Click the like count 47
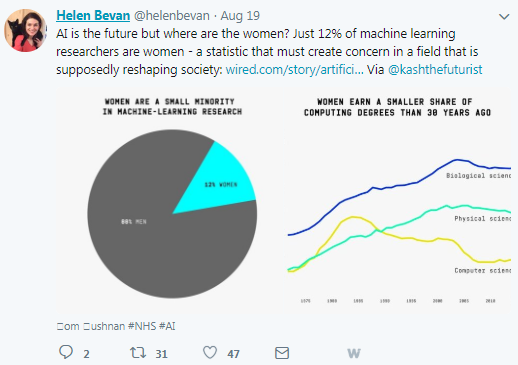518x365 pixels. pyautogui.click(x=233, y=354)
